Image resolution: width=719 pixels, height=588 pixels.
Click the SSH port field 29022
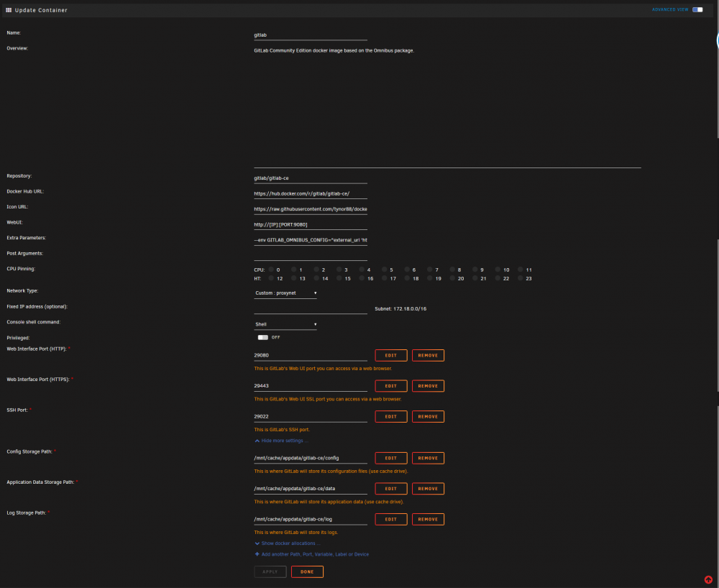point(311,417)
